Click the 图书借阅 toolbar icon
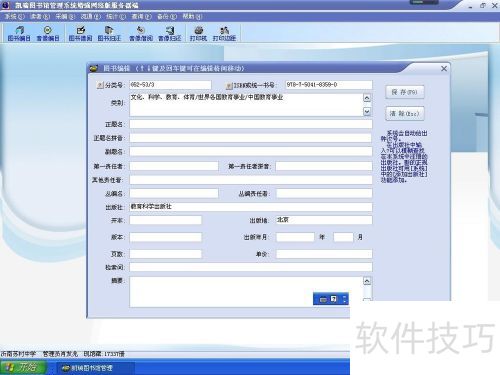Viewport: 500px width, 375px height. (80, 34)
